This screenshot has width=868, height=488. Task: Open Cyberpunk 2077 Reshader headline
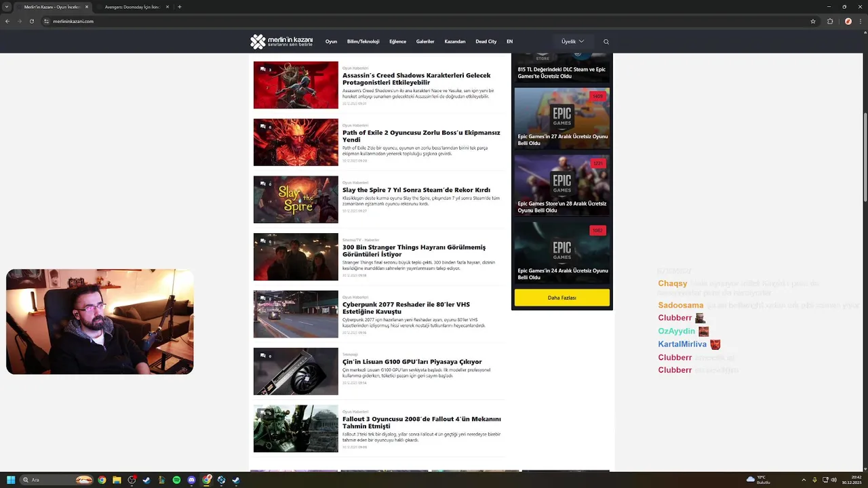click(x=406, y=308)
